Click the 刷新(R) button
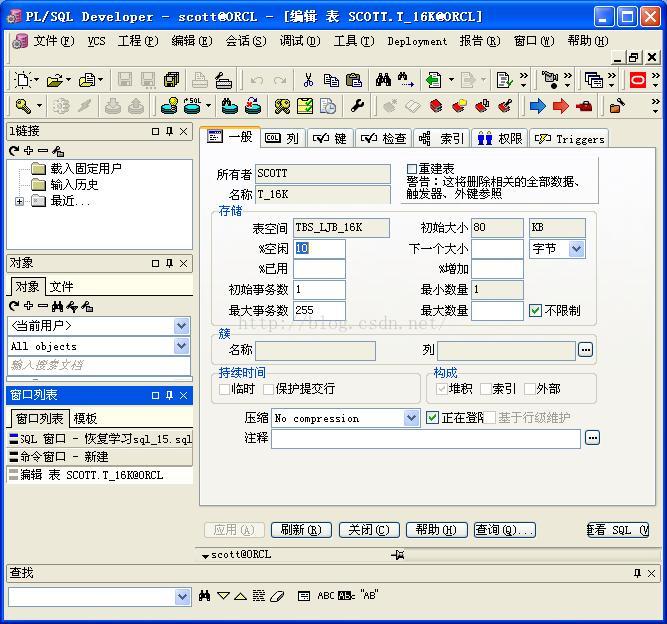 click(x=301, y=530)
